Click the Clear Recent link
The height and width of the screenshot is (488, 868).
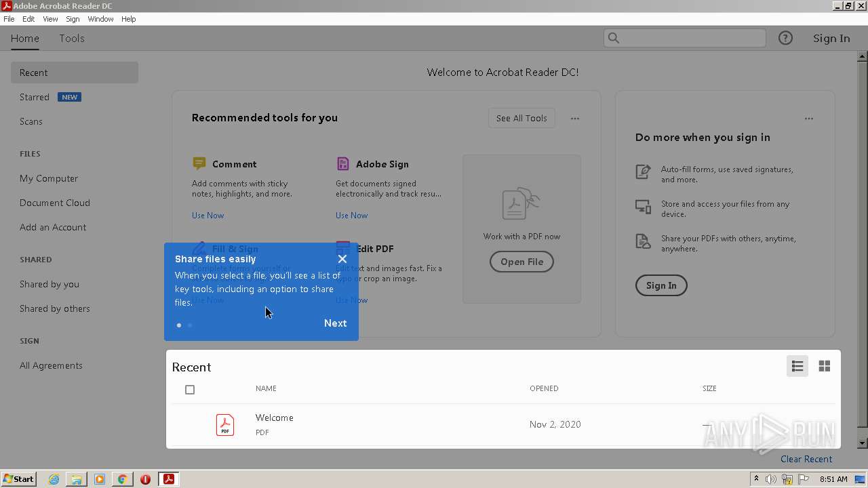pyautogui.click(x=806, y=459)
